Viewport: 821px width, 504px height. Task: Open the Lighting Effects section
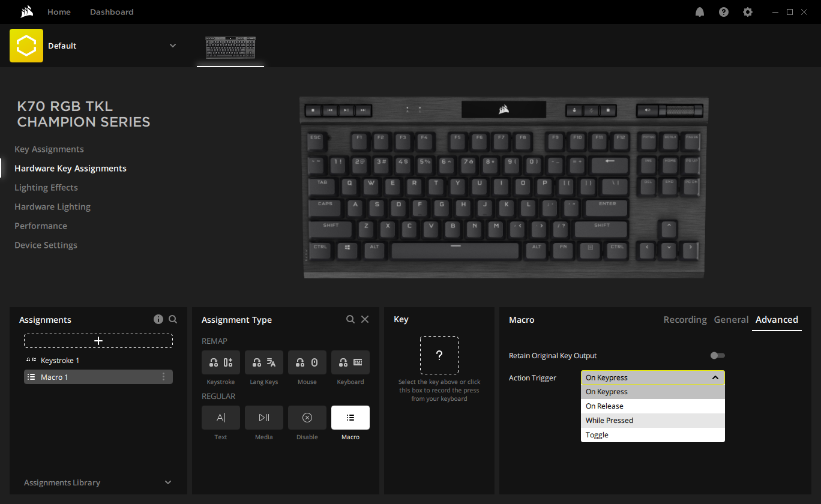[46, 188]
